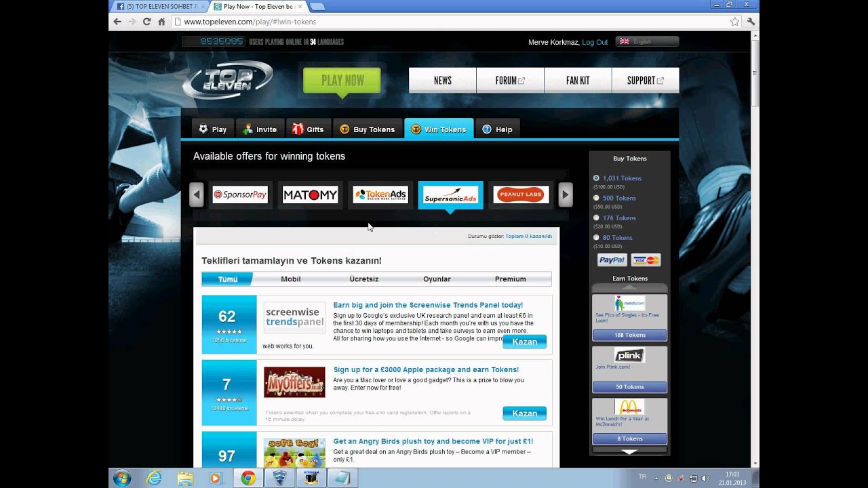Image resolution: width=868 pixels, height=488 pixels.
Task: Open the FORUM menu item
Action: (x=510, y=81)
